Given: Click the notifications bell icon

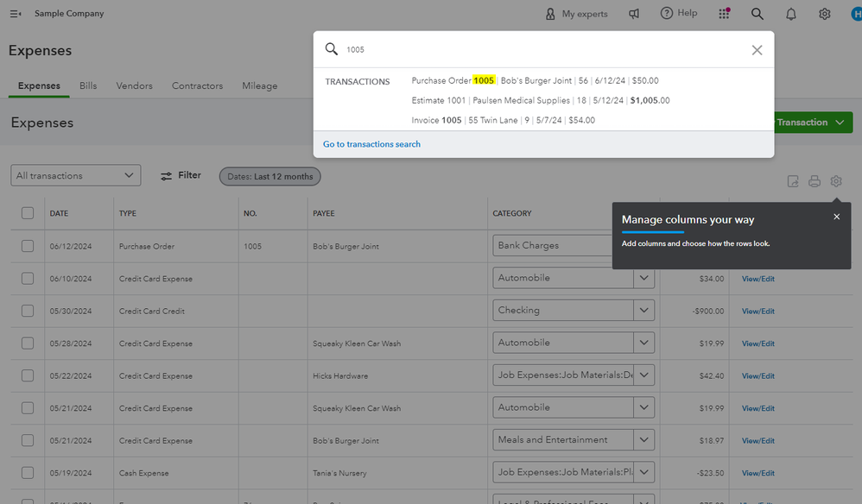Looking at the screenshot, I should pos(791,14).
